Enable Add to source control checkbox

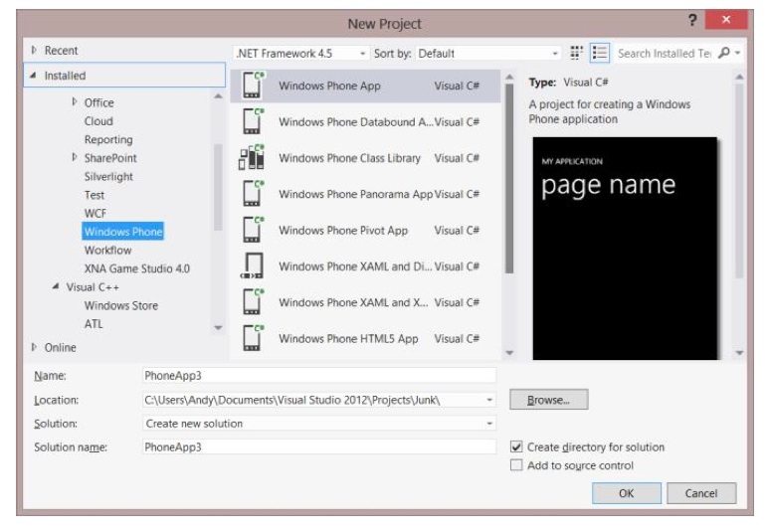[516, 465]
